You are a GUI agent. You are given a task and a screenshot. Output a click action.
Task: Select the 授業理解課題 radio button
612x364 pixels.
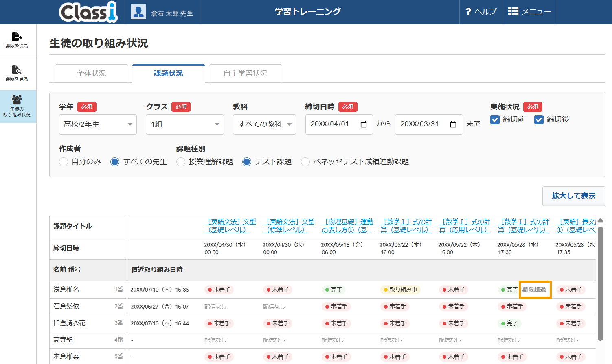click(181, 162)
